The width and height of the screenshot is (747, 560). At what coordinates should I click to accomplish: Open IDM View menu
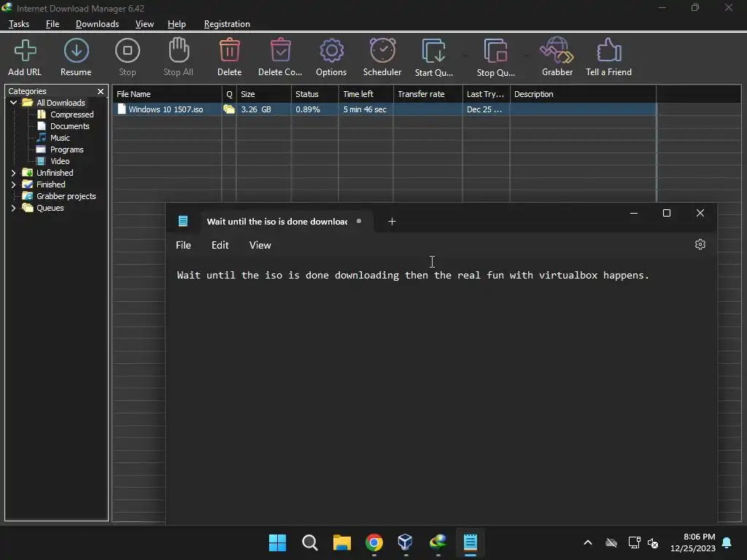click(144, 24)
